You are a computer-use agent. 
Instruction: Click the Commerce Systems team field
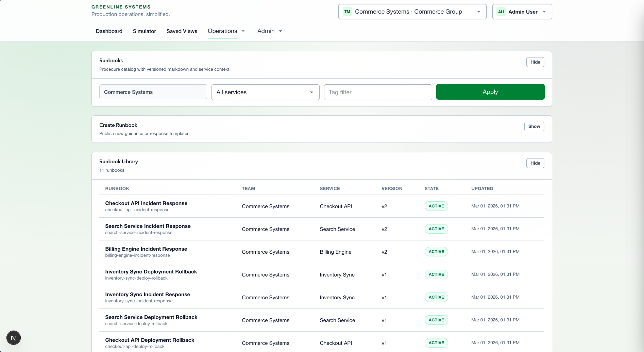(x=153, y=92)
